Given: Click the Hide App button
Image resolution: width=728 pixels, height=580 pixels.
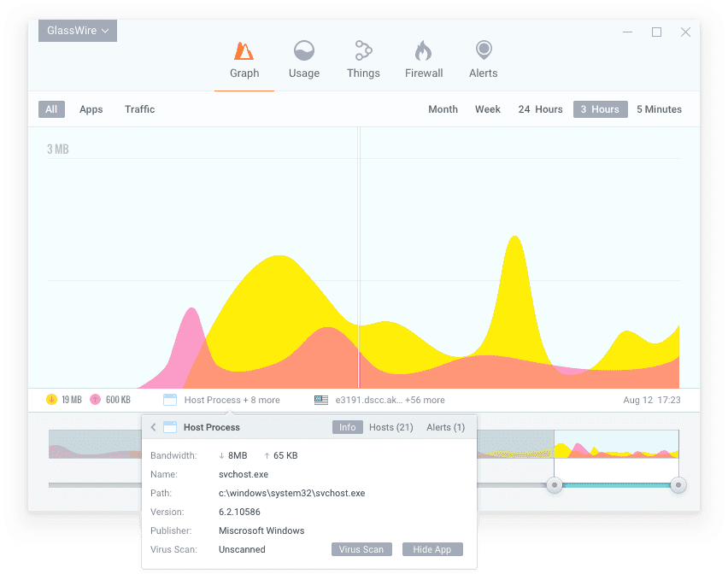Looking at the screenshot, I should click(432, 549).
